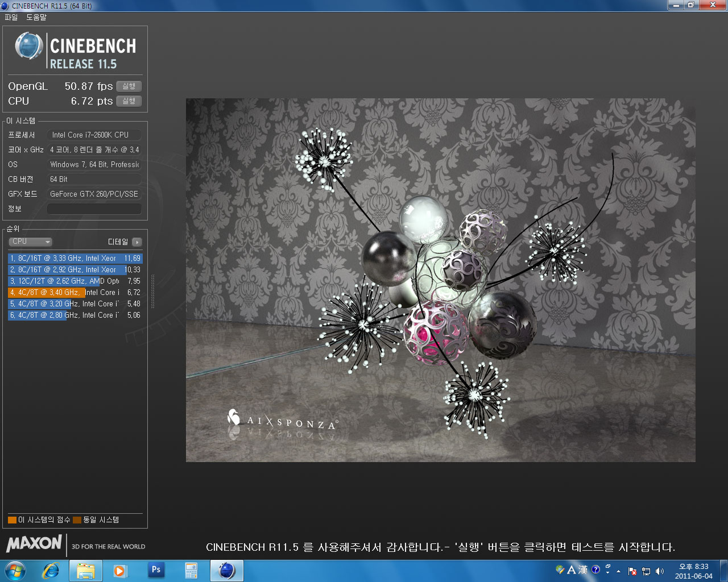Viewport: 728px width, 582px height.
Task: Click the Show desktop button
Action: [723, 571]
